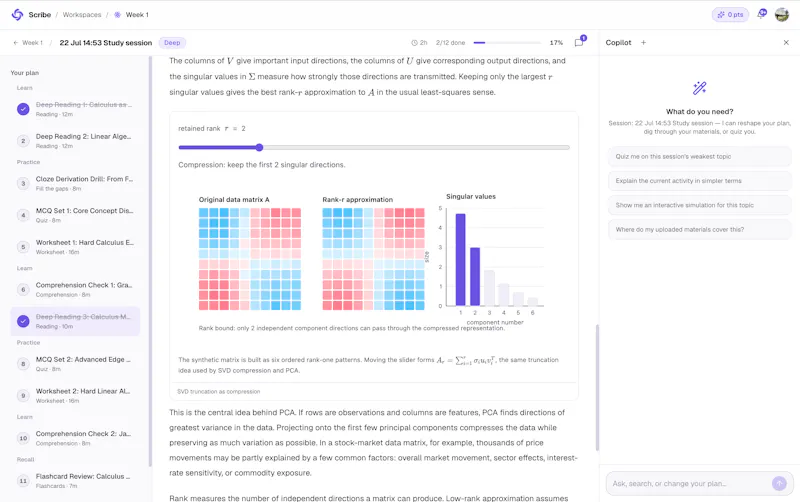This screenshot has height=502, width=800.
Task: Click step number 9 circle icon
Action: click(x=23, y=395)
